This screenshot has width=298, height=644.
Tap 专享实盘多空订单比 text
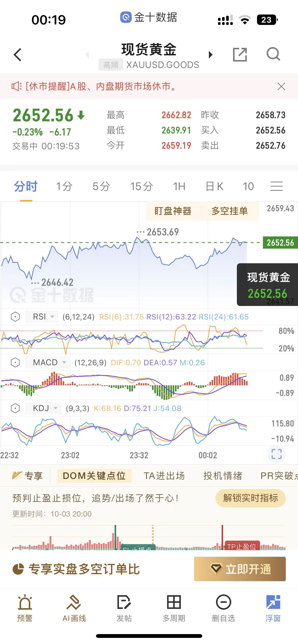84,569
